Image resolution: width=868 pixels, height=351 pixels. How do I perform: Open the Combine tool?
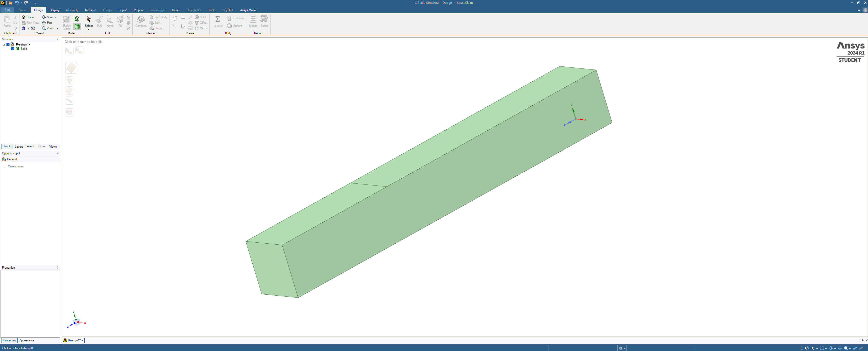tap(141, 21)
